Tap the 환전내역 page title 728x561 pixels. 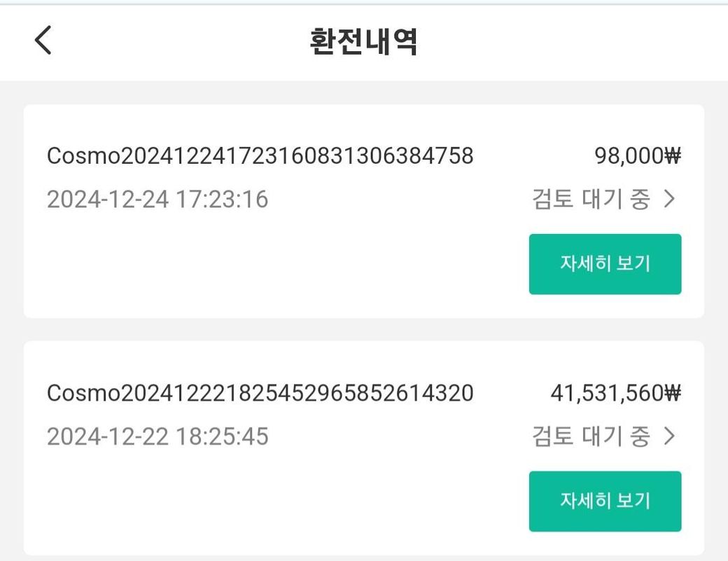(x=363, y=41)
